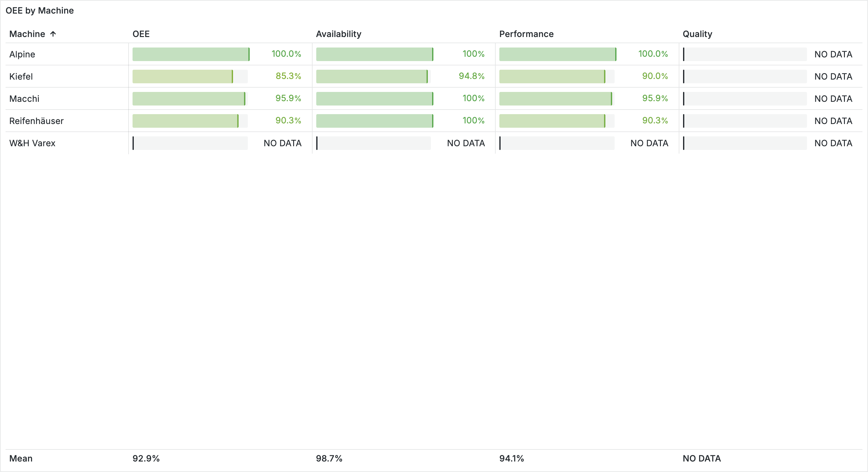The image size is (868, 472).
Task: Select the Alpine machine row name
Action: (22, 54)
